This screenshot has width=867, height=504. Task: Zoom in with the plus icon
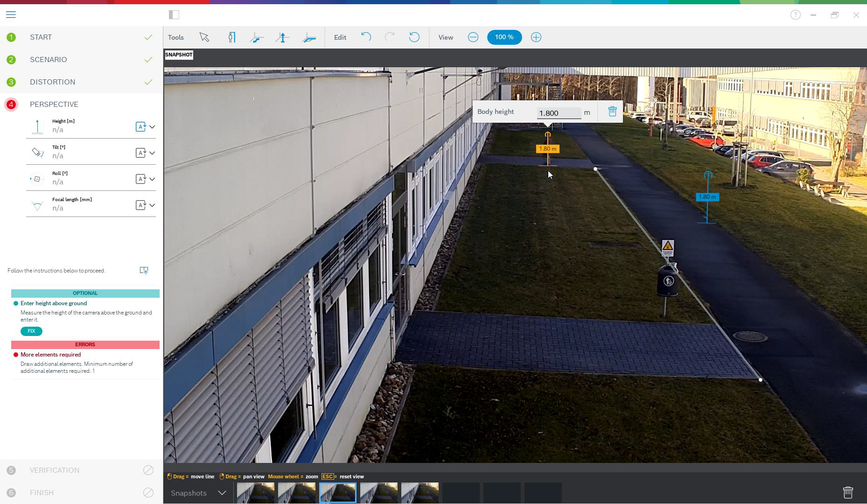coord(536,37)
